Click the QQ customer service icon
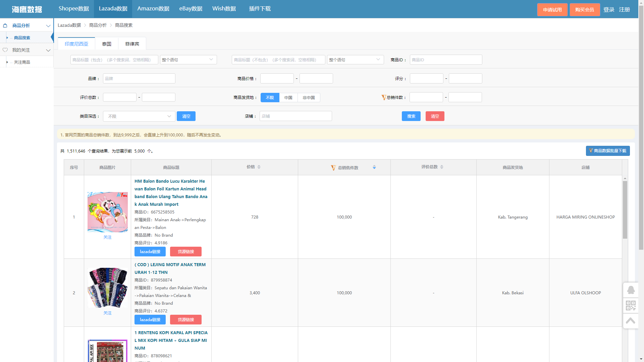Viewport: 644px width, 362px height. pyautogui.click(x=631, y=290)
